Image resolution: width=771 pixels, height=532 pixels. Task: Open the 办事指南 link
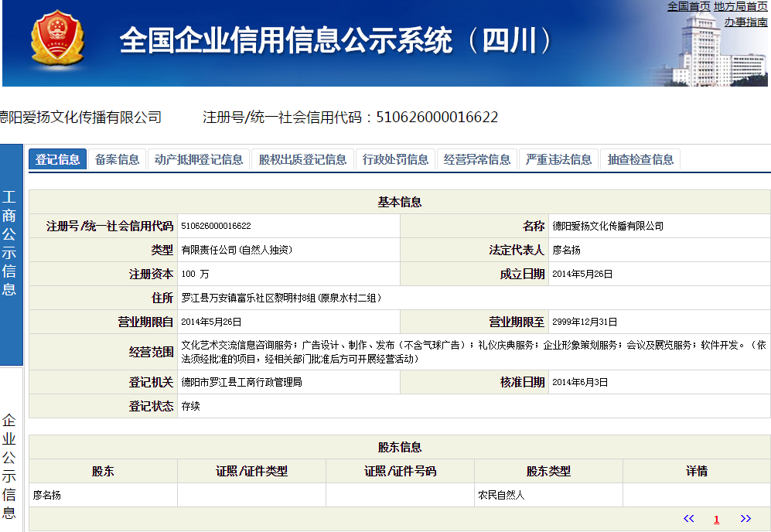pyautogui.click(x=745, y=22)
